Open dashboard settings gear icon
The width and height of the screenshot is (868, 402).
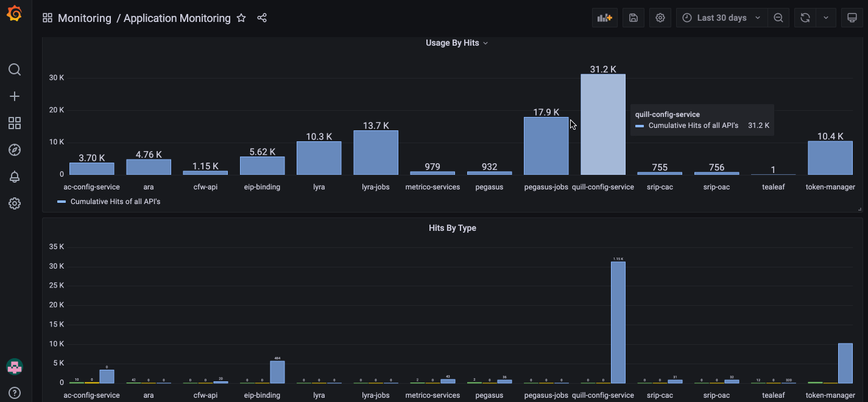pos(660,17)
